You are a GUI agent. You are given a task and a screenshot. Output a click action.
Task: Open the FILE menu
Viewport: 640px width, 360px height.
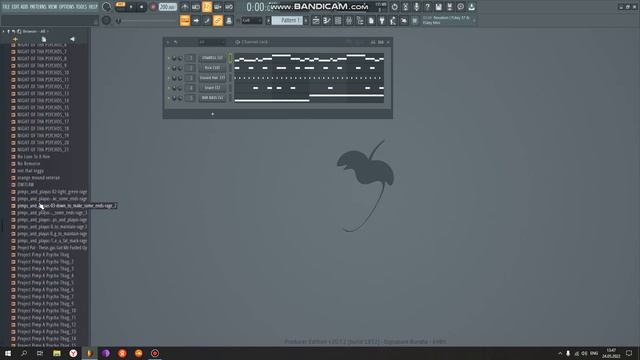[6, 7]
